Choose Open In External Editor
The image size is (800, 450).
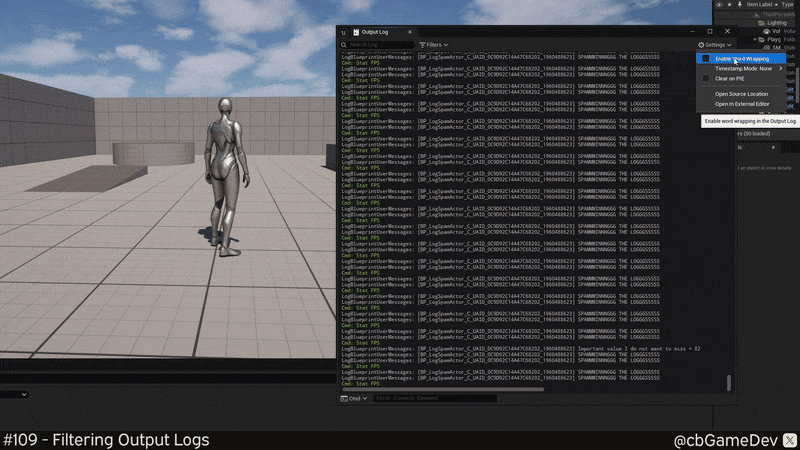[x=742, y=104]
